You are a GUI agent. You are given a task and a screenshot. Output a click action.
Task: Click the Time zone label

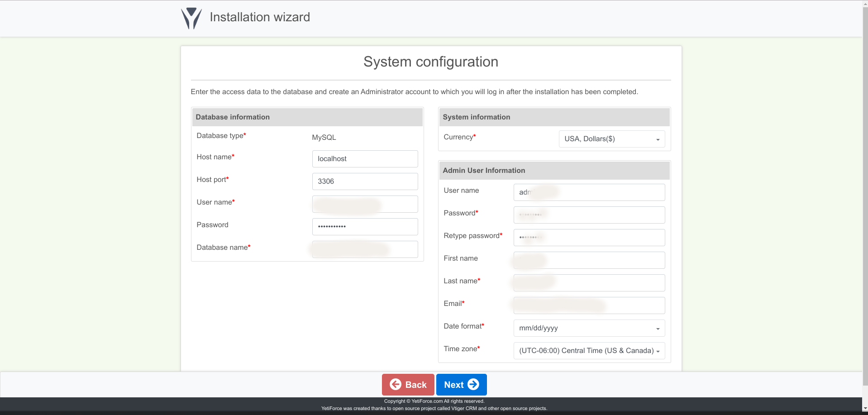pyautogui.click(x=462, y=349)
